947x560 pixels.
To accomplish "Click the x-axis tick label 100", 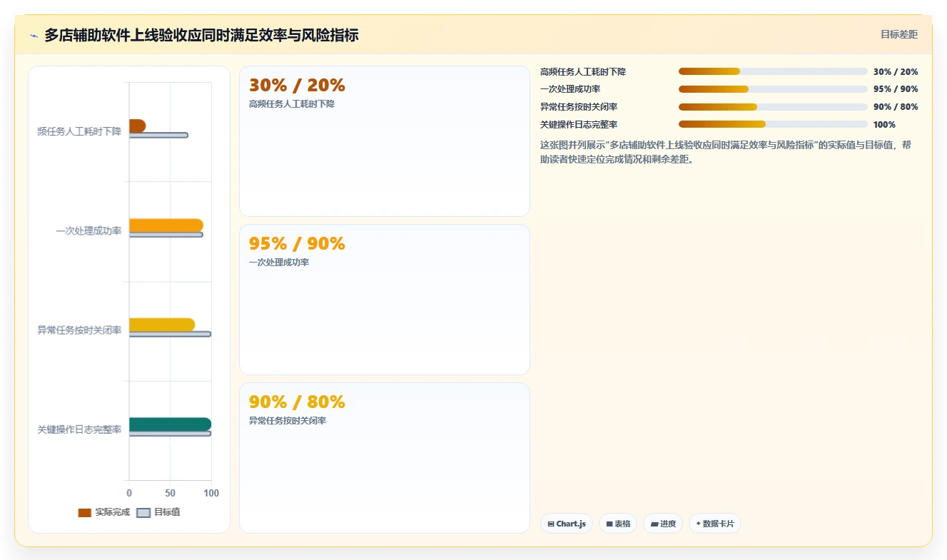I will [211, 493].
